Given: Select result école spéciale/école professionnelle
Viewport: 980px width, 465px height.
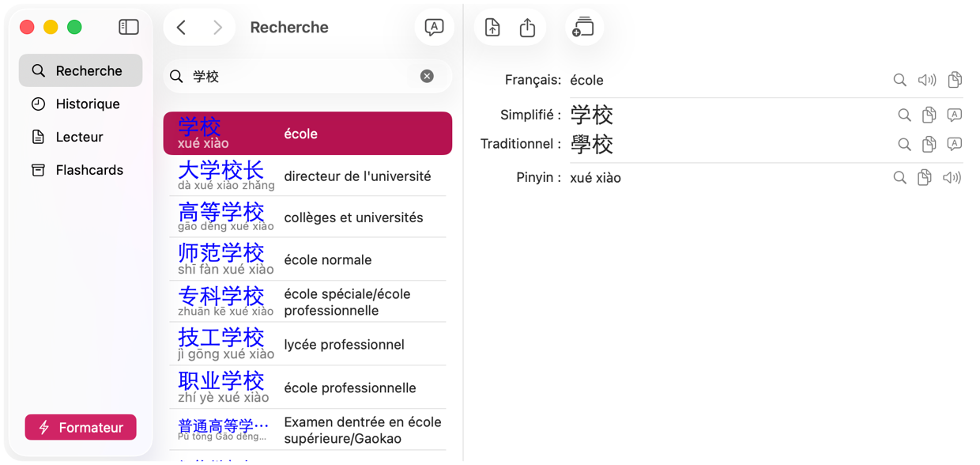Looking at the screenshot, I should coord(307,301).
